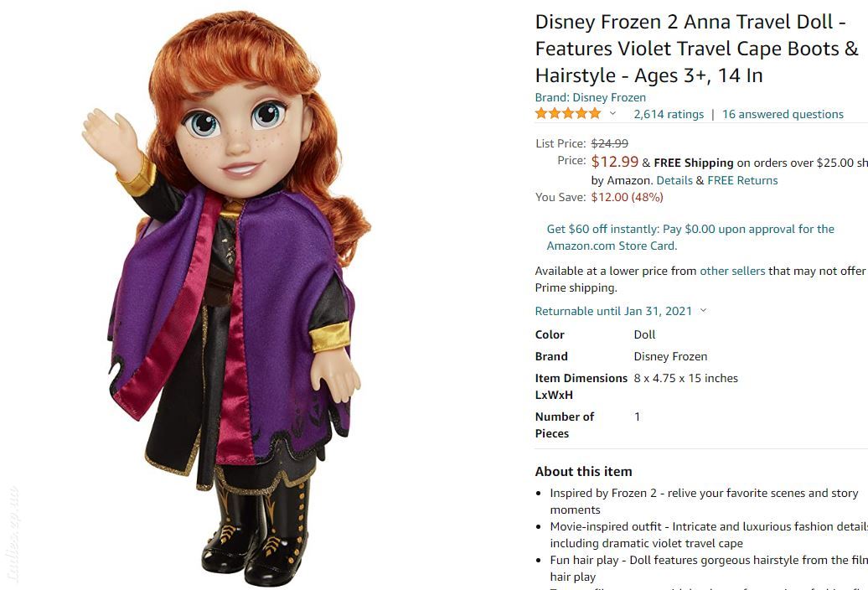Click the Get $60 off Store Card offer
Image resolution: width=868 pixels, height=590 pixels.
pyautogui.click(x=690, y=237)
